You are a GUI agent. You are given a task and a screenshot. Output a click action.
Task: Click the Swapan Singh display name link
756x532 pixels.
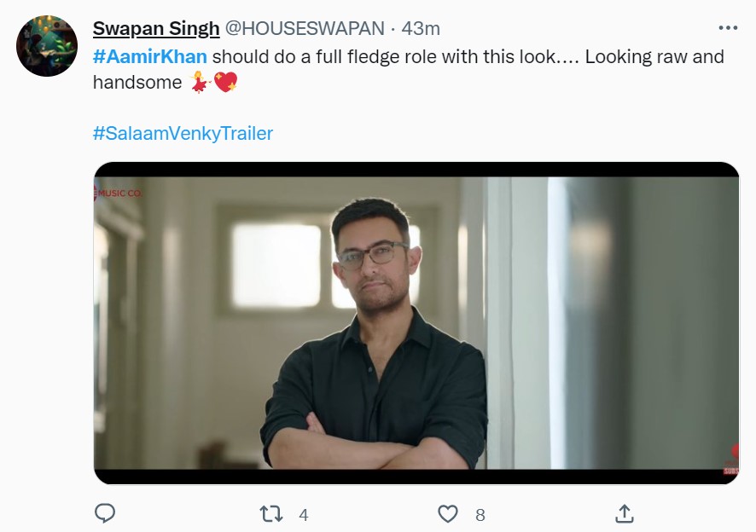(156, 28)
